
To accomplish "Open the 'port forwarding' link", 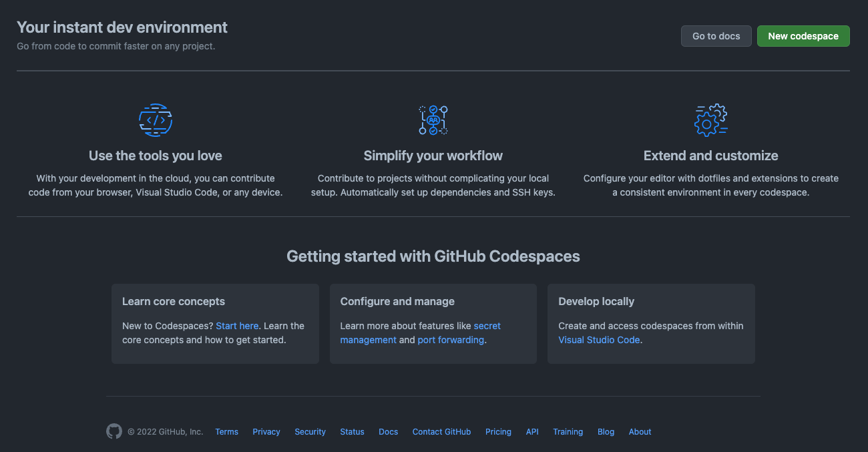I will coord(451,340).
